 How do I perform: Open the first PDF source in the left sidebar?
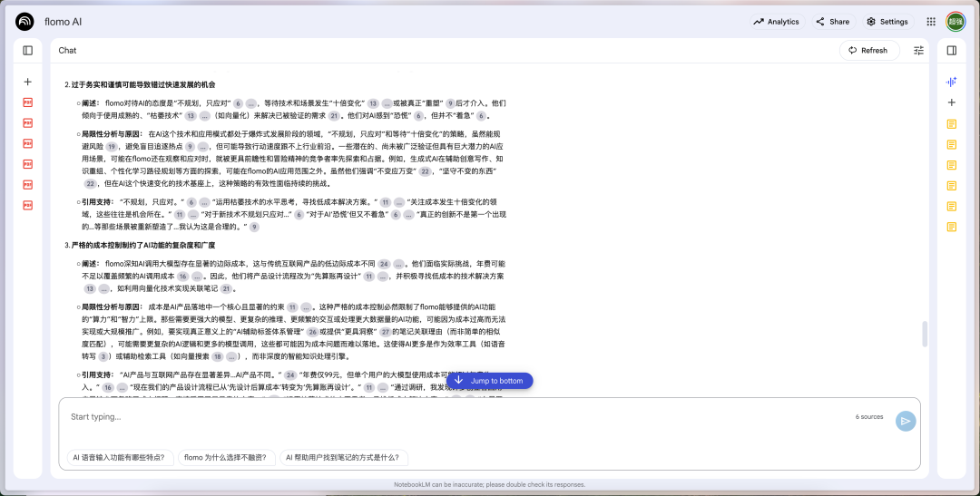(27, 102)
